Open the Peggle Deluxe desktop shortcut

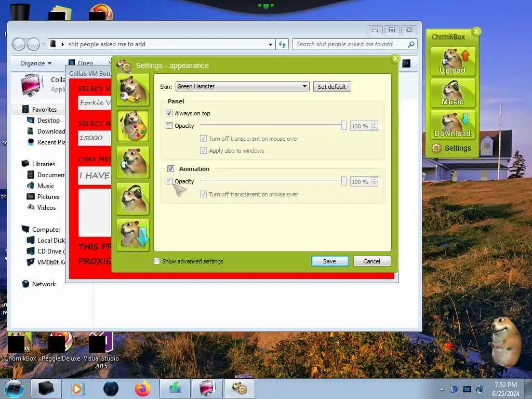tap(61, 348)
